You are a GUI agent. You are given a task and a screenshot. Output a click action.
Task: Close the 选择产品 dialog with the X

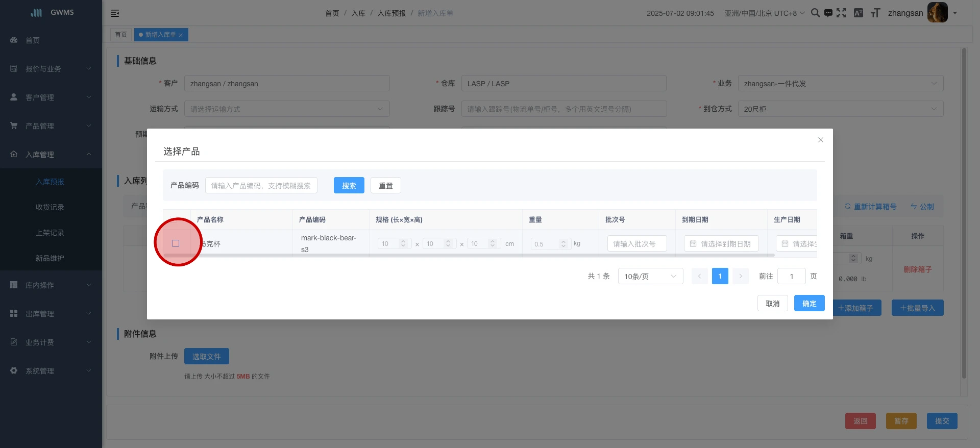point(821,140)
